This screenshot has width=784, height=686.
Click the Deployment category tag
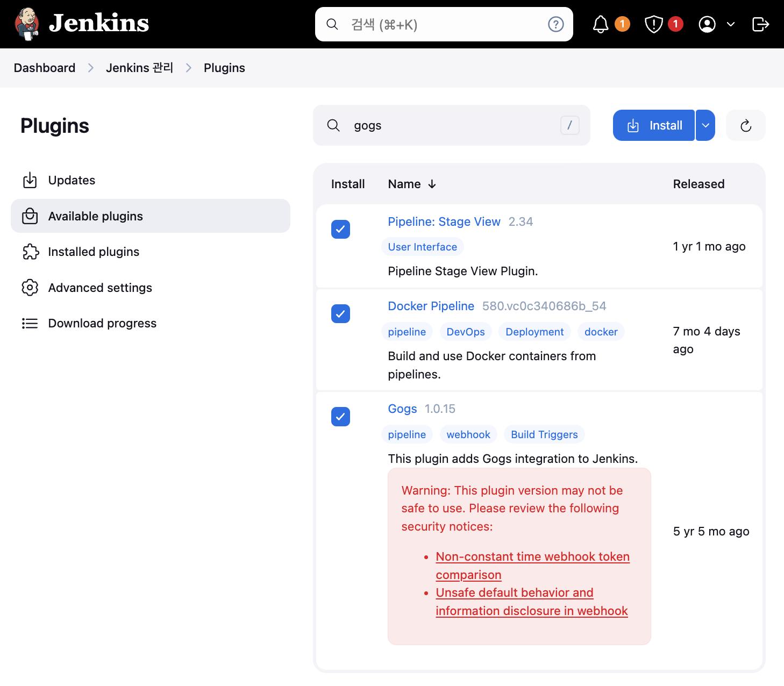point(534,332)
